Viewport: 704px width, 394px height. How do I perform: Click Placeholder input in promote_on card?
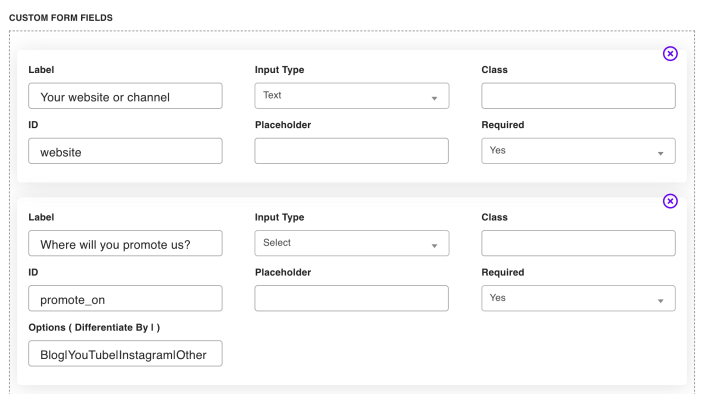pyautogui.click(x=352, y=298)
